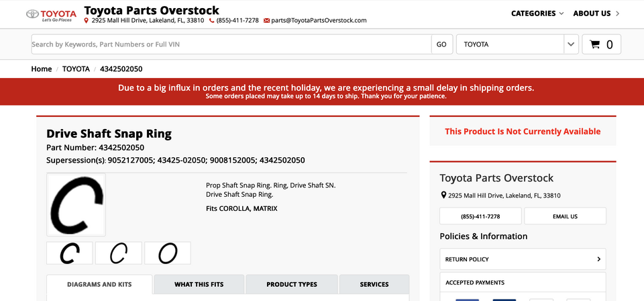Select the first snap ring thumbnail
This screenshot has height=301, width=644.
(69, 253)
